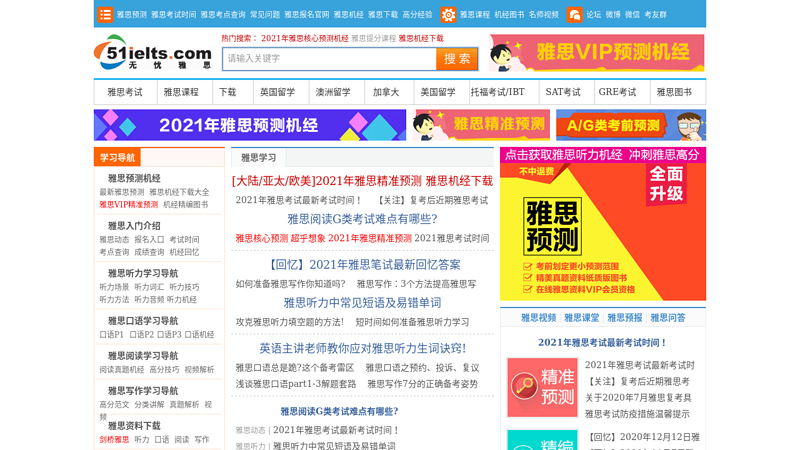Open 雅思听力中常见短语及易错单词 headline
The image size is (800, 450).
[362, 303]
